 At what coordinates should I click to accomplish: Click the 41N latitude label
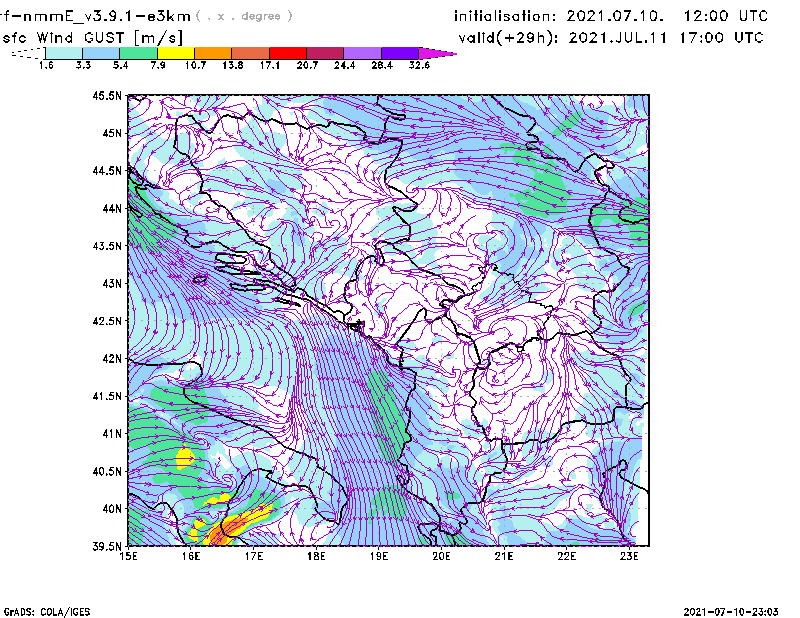[112, 434]
